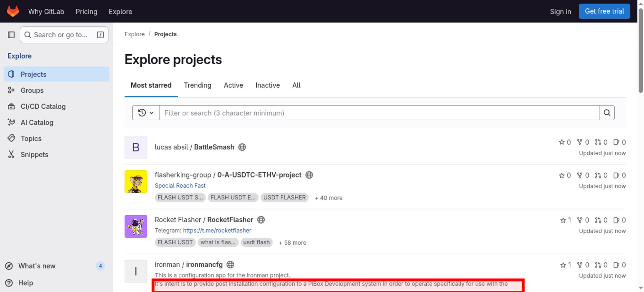Open AI Catalog in the sidebar
The height and width of the screenshot is (292, 644).
point(57,123)
